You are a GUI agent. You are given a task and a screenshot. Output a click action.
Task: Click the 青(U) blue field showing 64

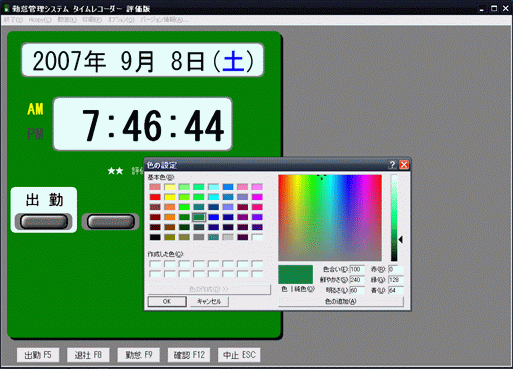pos(396,290)
